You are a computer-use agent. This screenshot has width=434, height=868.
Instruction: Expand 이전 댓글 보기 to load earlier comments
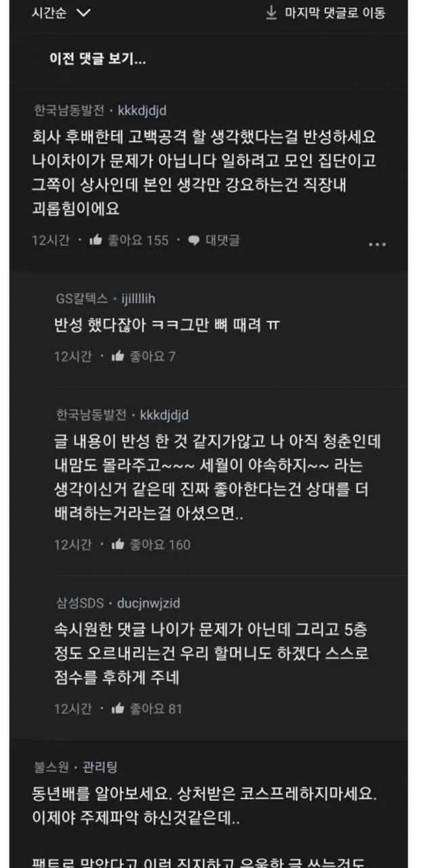click(x=98, y=58)
